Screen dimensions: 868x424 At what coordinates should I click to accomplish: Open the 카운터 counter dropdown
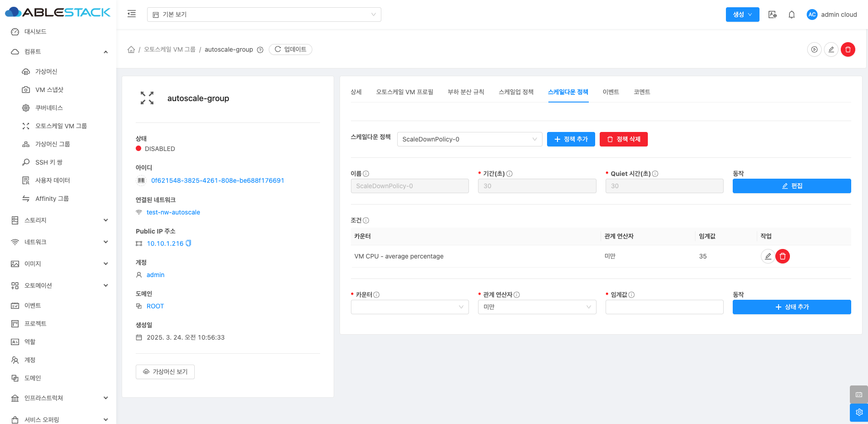[409, 307]
